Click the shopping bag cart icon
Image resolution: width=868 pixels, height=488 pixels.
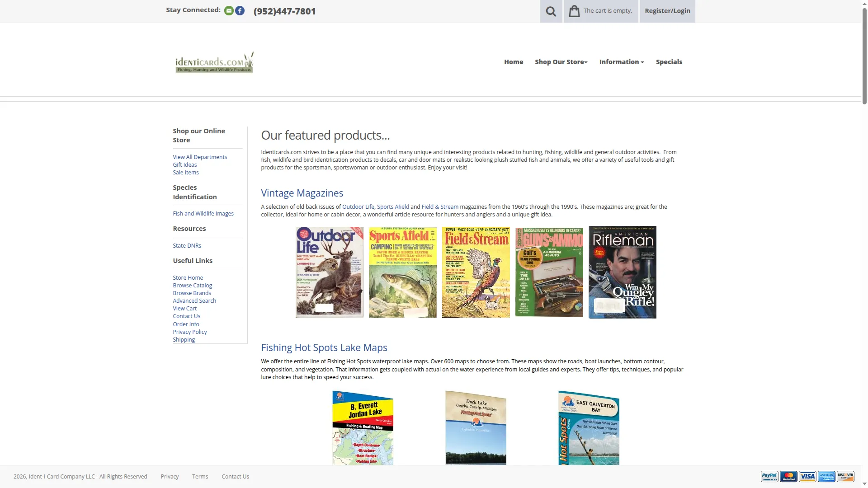574,11
